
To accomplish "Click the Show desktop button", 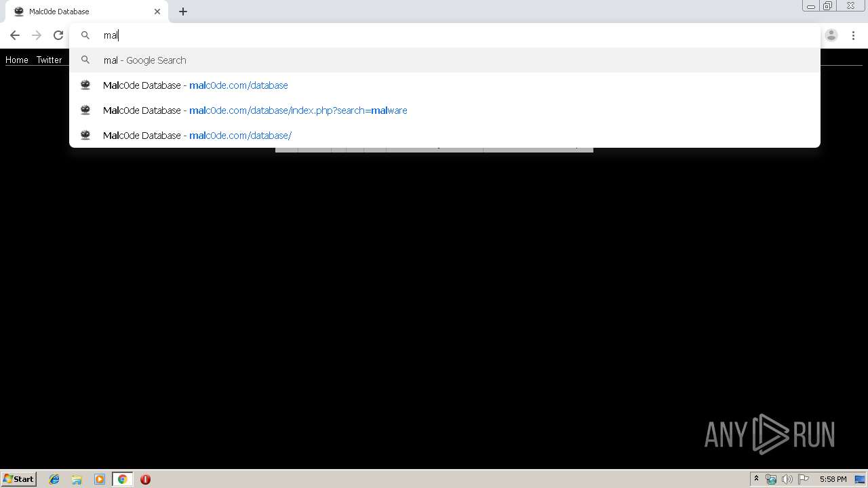I will tap(861, 479).
